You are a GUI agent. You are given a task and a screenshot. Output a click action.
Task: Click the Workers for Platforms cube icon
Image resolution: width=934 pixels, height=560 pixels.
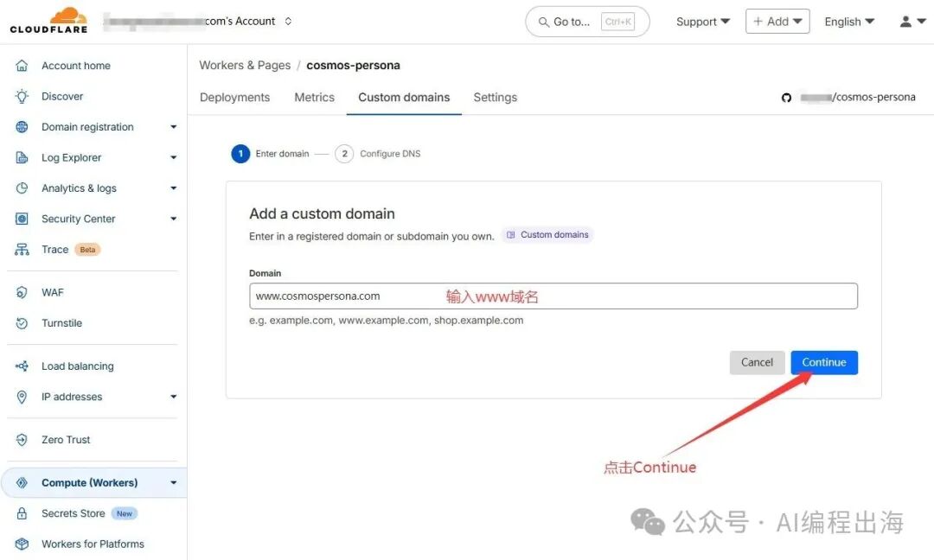tap(22, 544)
